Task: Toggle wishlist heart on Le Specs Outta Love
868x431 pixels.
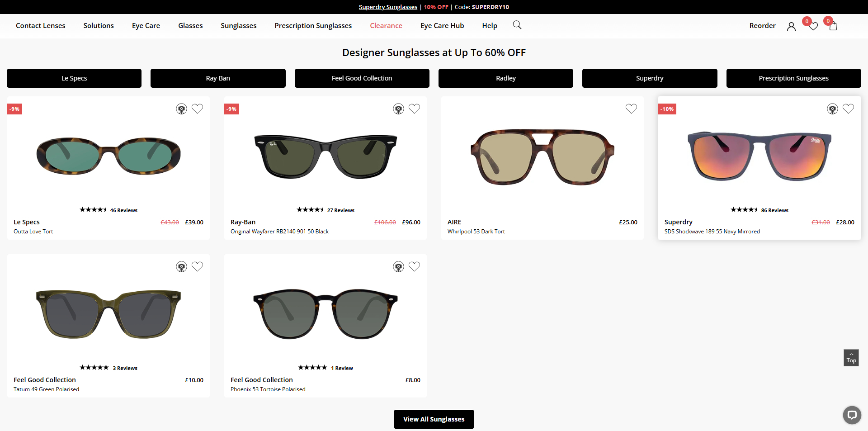Action: tap(197, 109)
